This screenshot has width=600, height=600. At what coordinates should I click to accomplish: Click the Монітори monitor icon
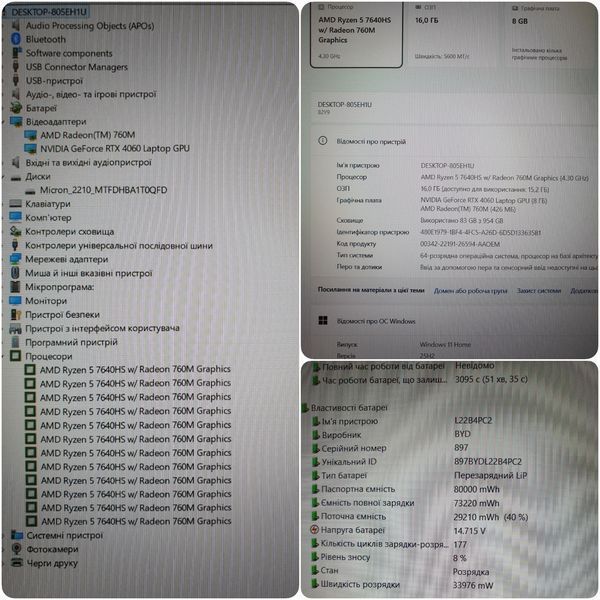pos(16,300)
